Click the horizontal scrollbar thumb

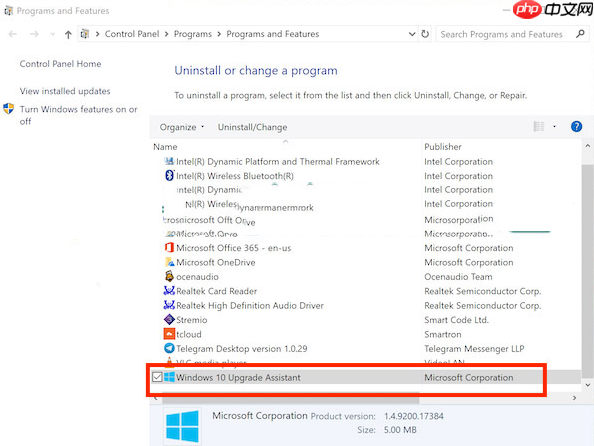(x=291, y=399)
